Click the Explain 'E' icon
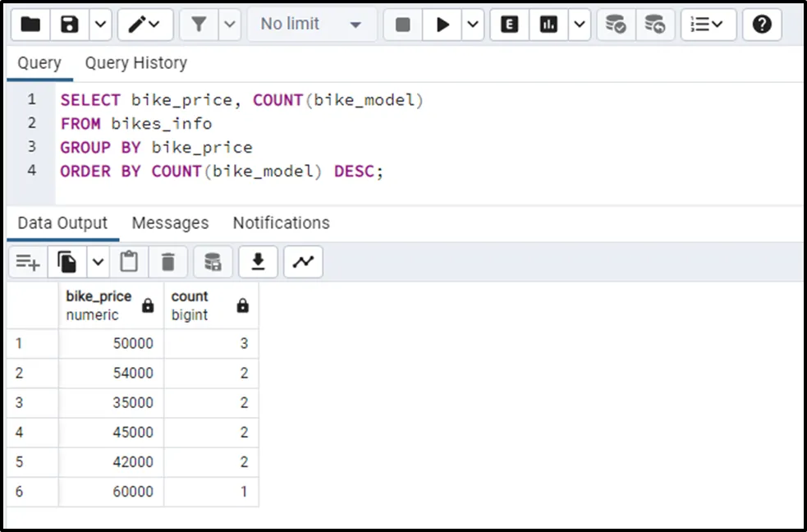Image resolution: width=807 pixels, height=532 pixels. 509,25
